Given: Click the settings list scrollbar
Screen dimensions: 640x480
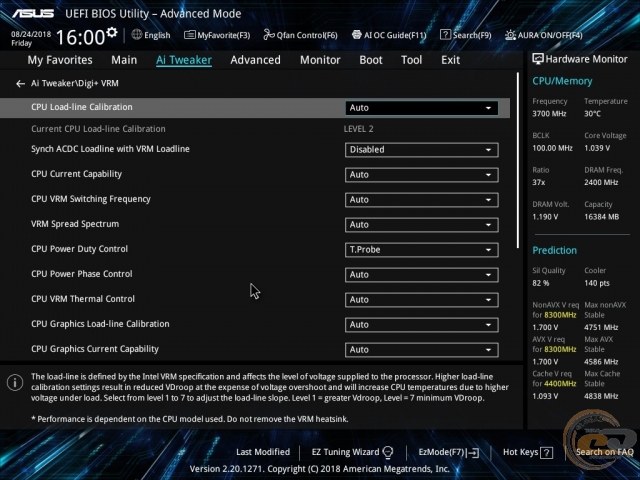Looking at the screenshot, I should click(x=518, y=160).
